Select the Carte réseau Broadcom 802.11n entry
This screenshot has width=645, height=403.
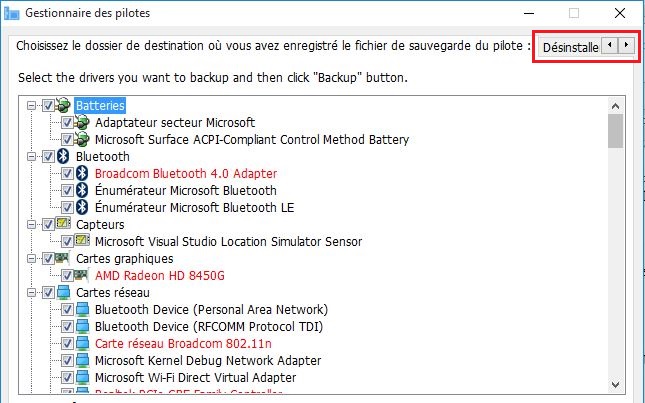point(183,343)
